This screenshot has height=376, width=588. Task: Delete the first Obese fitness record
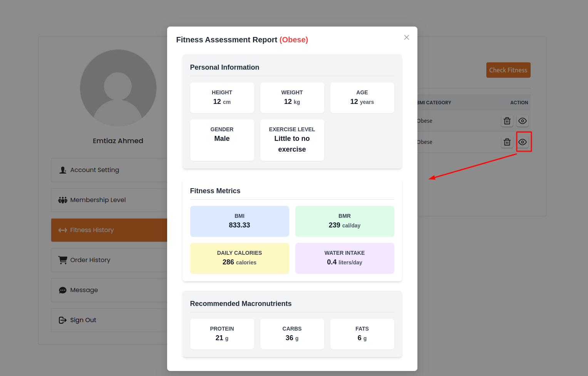click(507, 121)
